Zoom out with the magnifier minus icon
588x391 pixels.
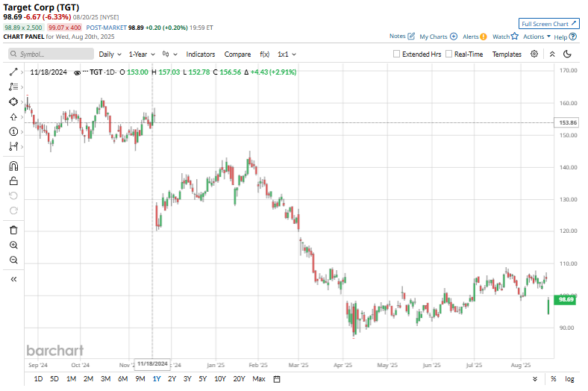[x=13, y=260]
